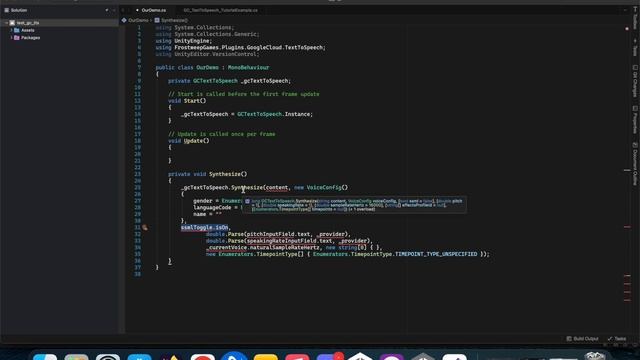Image resolution: width=640 pixels, height=360 pixels.
Task: Select the test_gc_tts solution row
Action: (x=60, y=23)
